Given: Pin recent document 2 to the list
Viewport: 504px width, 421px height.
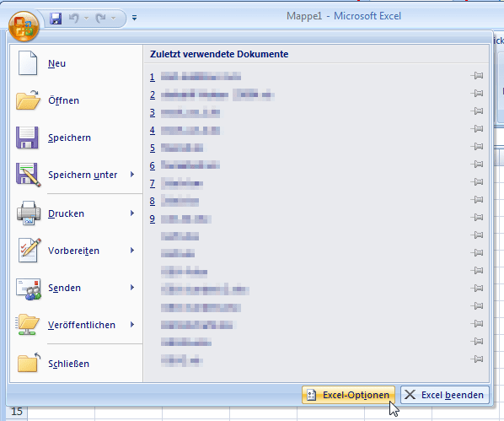Looking at the screenshot, I should click(477, 94).
